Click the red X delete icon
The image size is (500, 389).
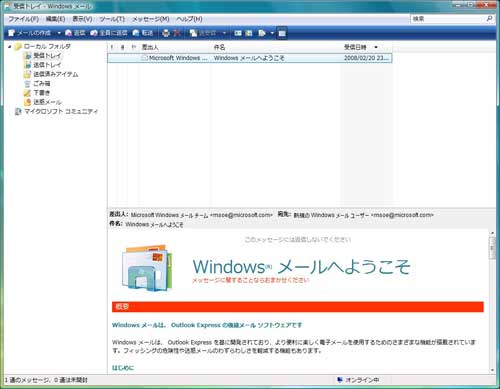point(177,33)
